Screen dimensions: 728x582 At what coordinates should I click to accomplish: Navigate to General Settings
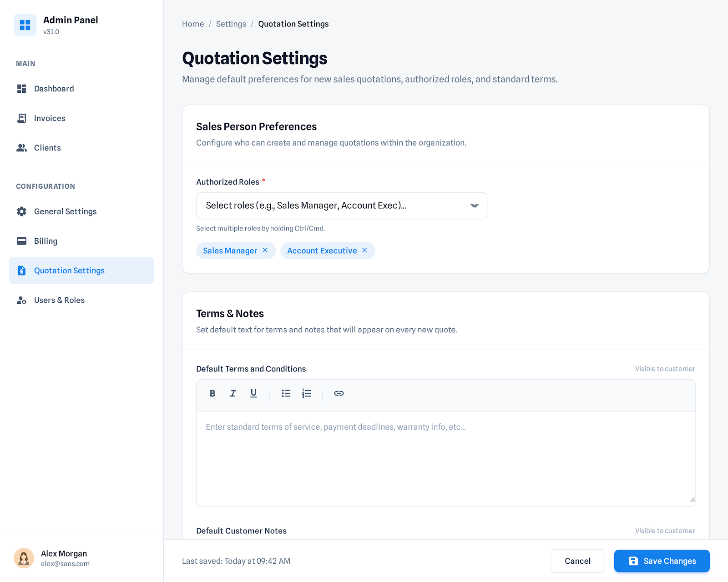coord(65,211)
